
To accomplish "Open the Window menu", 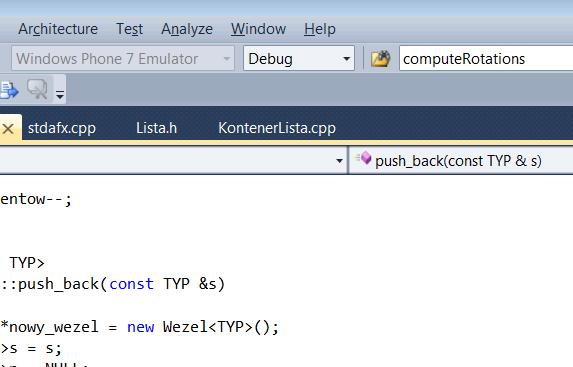I will tap(258, 29).
